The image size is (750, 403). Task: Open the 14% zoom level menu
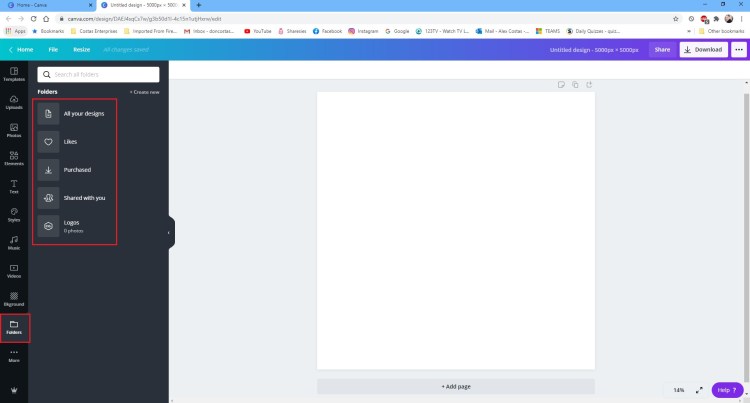point(679,389)
